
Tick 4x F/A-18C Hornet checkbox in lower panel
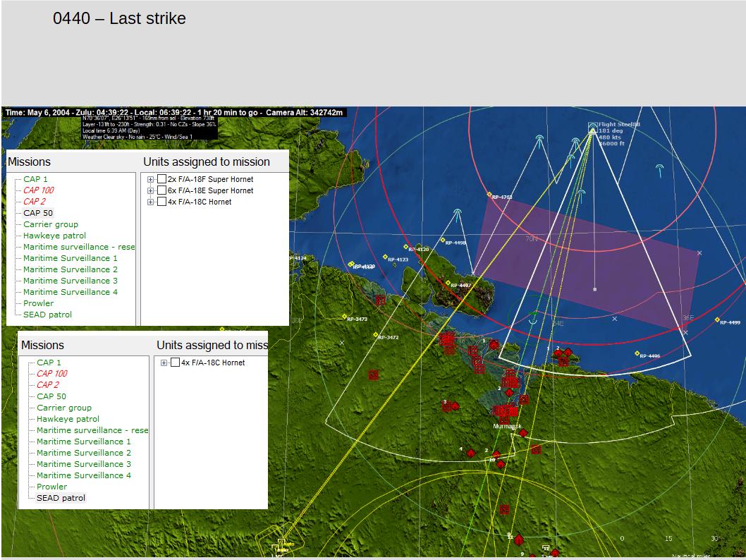point(175,363)
